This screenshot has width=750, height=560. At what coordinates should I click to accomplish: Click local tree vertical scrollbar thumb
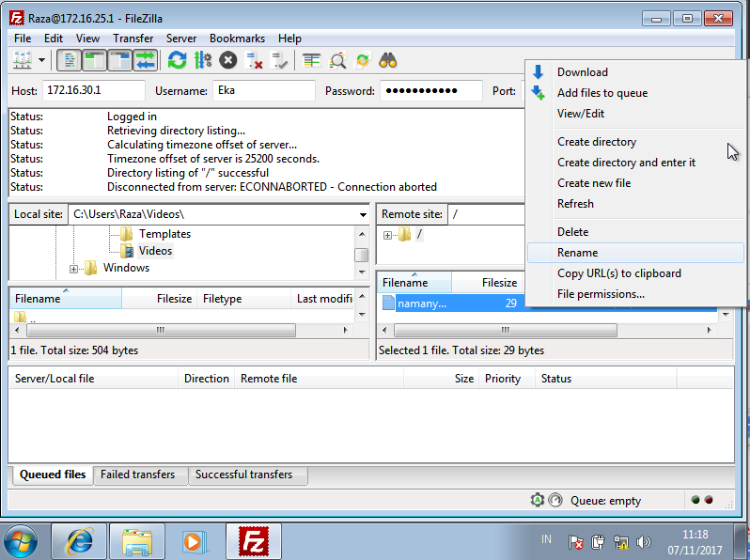pyautogui.click(x=362, y=255)
